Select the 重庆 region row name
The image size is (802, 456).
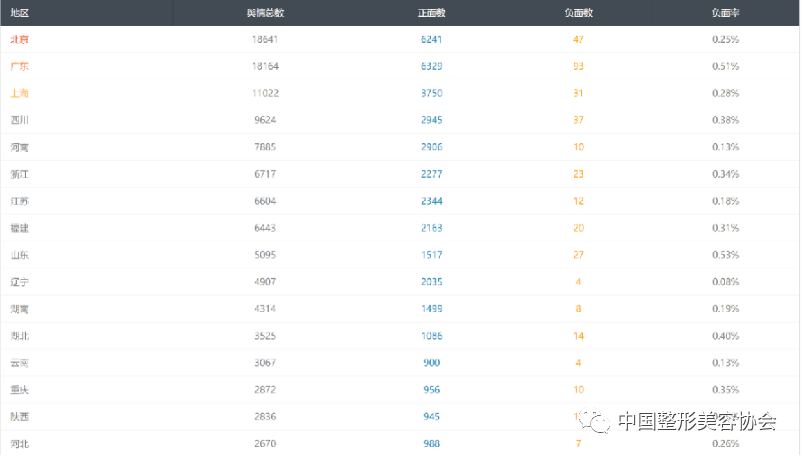pos(19,390)
